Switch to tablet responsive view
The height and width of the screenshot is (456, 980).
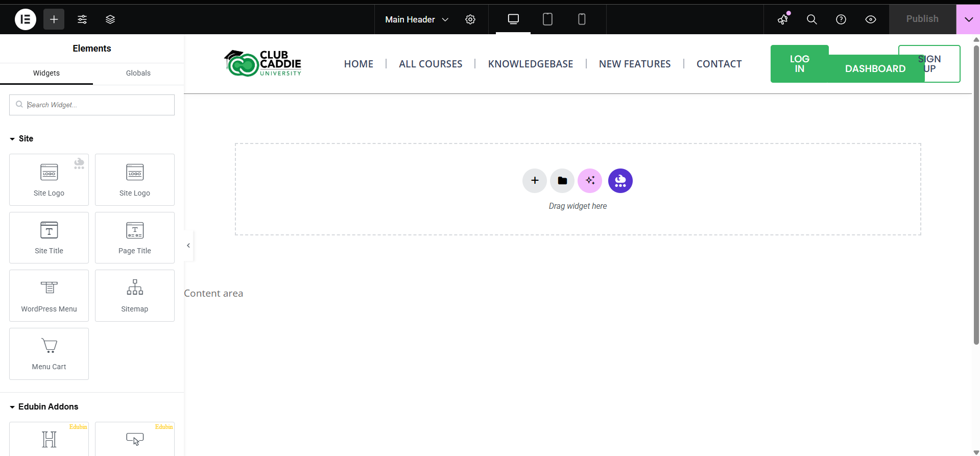coord(547,19)
